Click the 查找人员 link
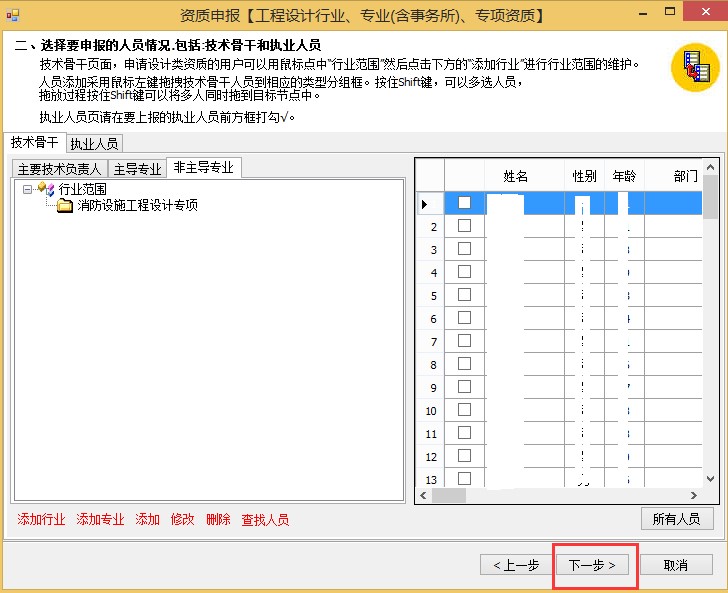Viewport: 728px width, 593px height. tap(265, 520)
